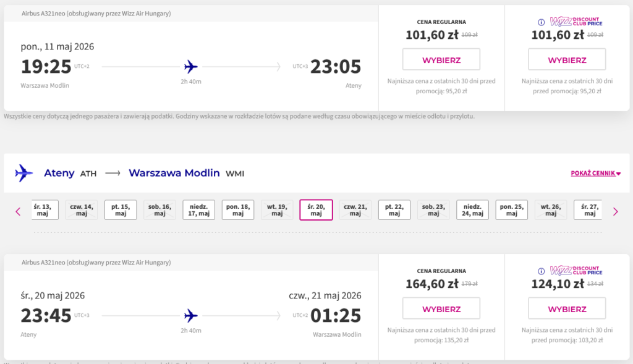
Task: Expand the Pokaż cennik price list
Action: (x=595, y=174)
